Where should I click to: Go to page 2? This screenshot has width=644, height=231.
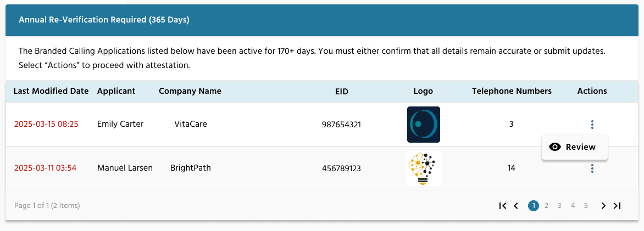coord(546,206)
